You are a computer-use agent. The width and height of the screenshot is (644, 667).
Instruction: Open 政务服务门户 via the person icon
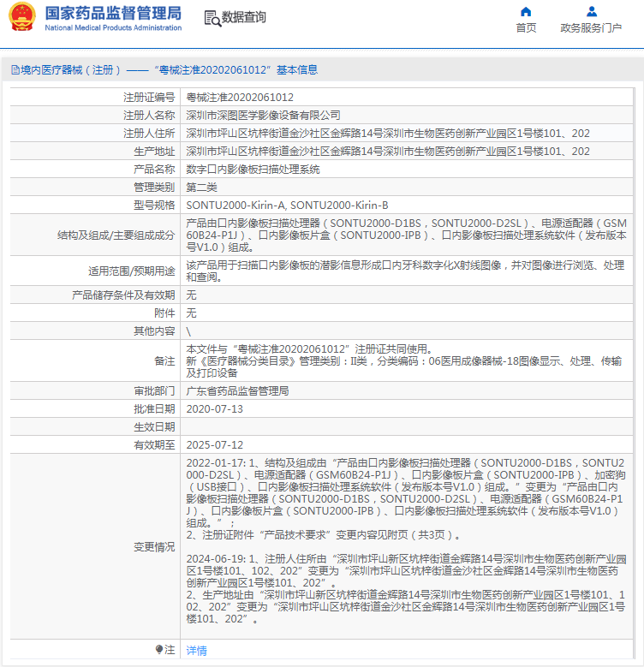[x=591, y=11]
